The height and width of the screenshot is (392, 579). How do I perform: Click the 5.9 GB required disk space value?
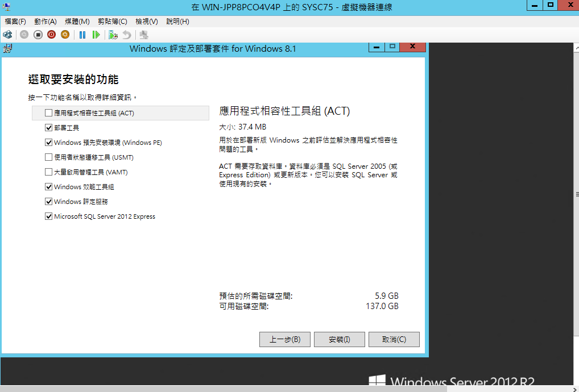[387, 296]
